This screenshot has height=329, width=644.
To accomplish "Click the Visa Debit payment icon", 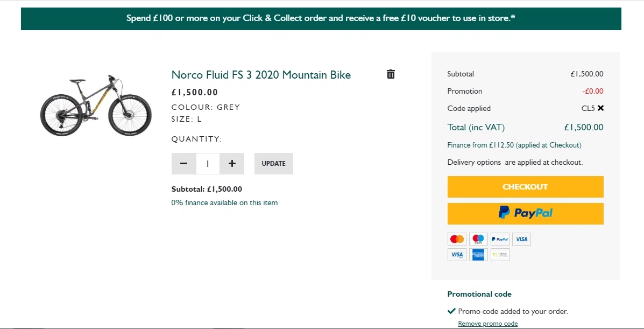I will [x=457, y=255].
